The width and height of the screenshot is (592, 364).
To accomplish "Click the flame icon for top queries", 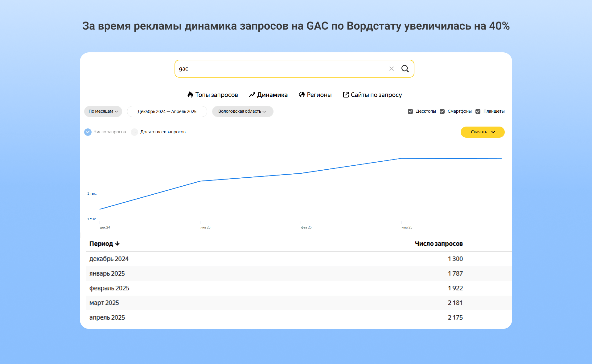I will pyautogui.click(x=190, y=95).
